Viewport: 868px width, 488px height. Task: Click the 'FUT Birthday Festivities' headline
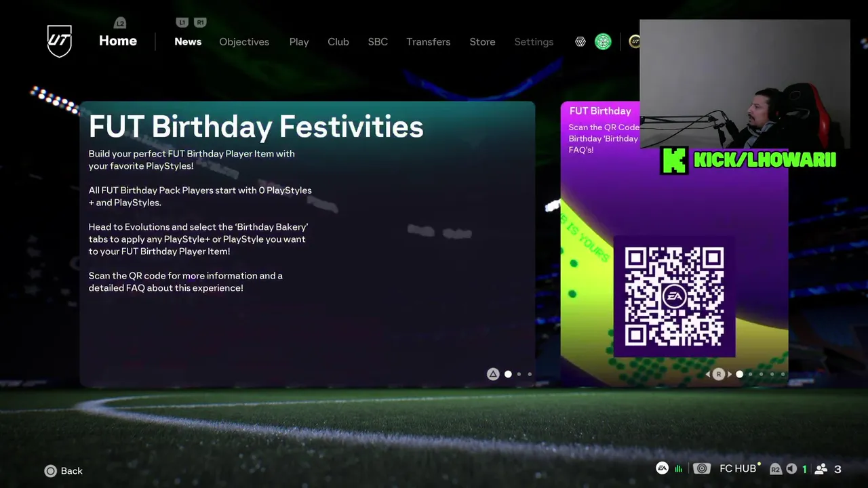pos(256,127)
